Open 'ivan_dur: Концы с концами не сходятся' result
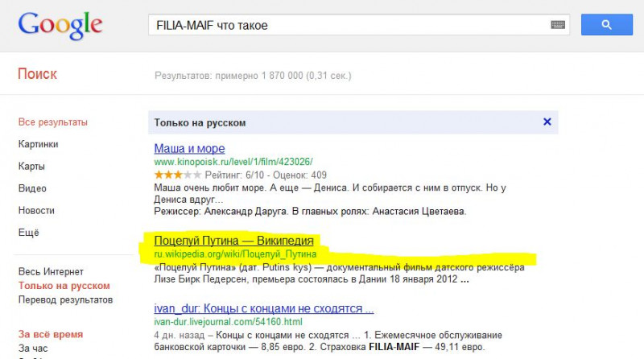Viewport: 644px width, 359px height. (264, 308)
